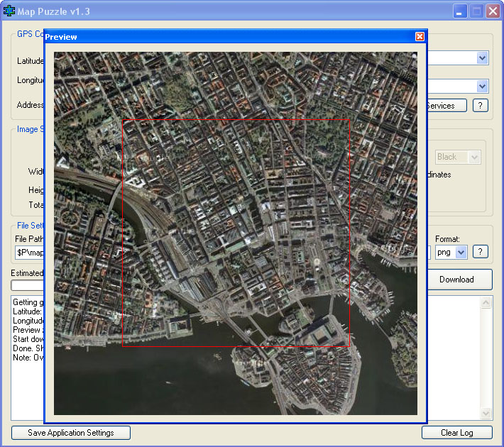Screen dimensions: 504x447
Task: Open the Black color dropdown
Action: (x=474, y=157)
